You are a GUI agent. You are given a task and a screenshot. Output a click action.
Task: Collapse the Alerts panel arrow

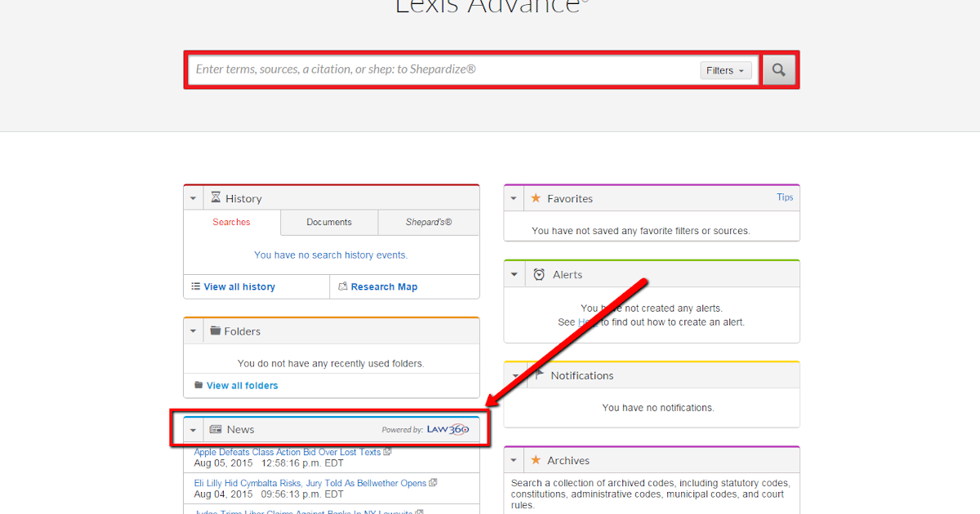514,275
